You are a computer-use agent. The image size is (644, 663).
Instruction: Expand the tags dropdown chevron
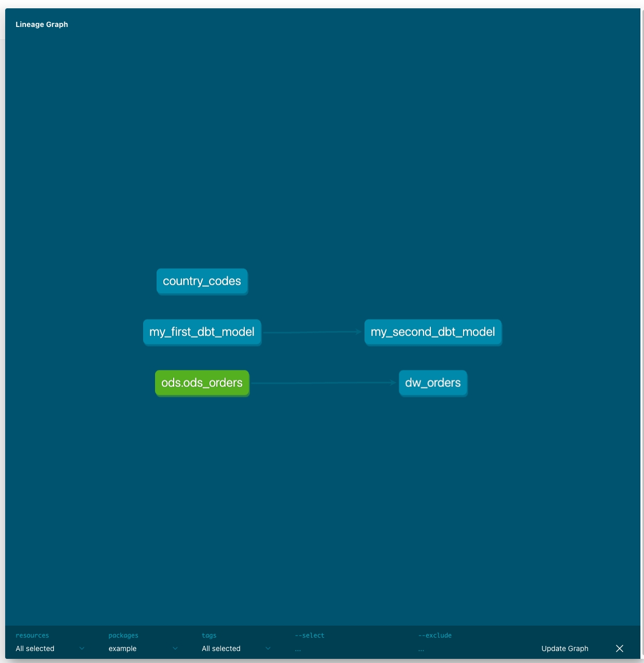(x=268, y=648)
